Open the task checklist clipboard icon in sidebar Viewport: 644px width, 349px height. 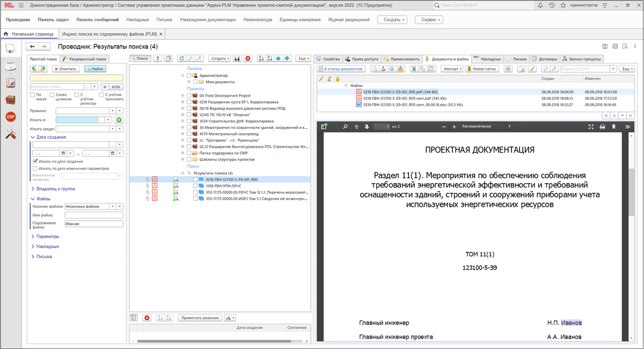10,83
